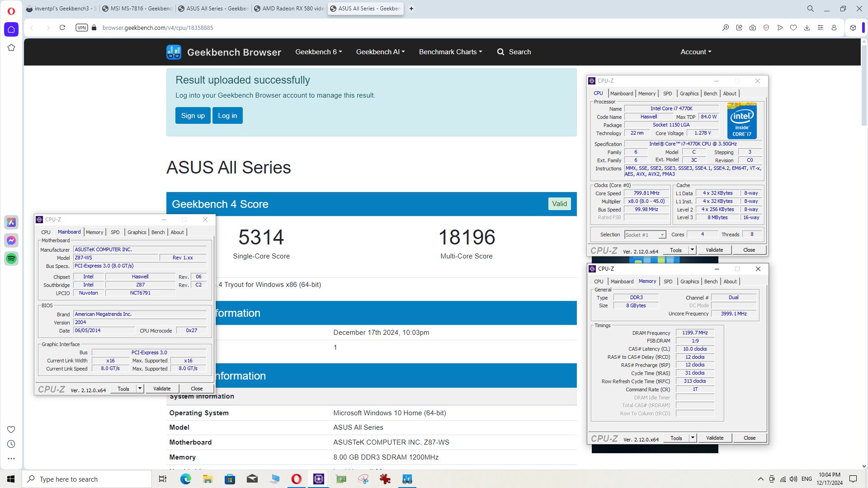Open Bench tab in top-right CPU-Z window
This screenshot has height=488, width=868.
click(711, 94)
